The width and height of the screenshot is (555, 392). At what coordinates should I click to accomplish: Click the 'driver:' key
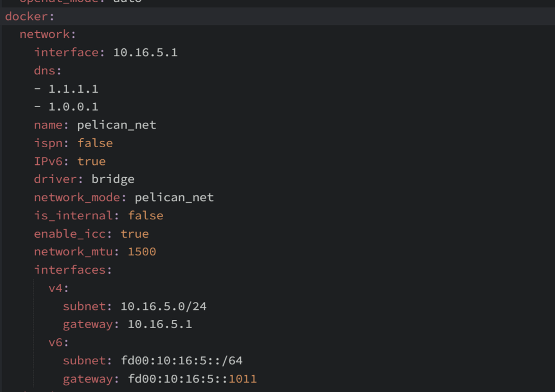tap(59, 179)
